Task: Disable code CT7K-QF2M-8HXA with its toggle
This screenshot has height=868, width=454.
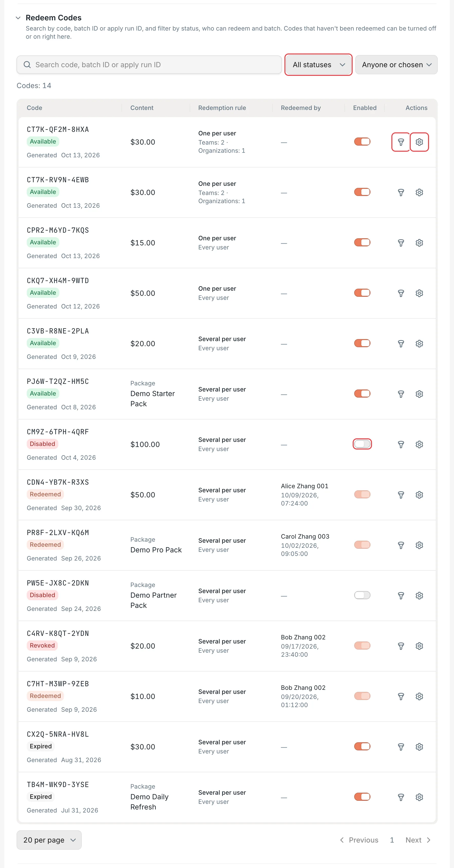Action: click(x=362, y=142)
